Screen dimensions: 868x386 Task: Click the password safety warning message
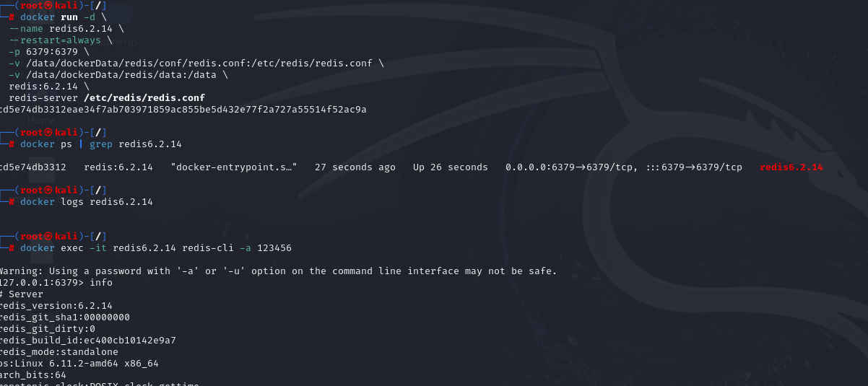[278, 271]
